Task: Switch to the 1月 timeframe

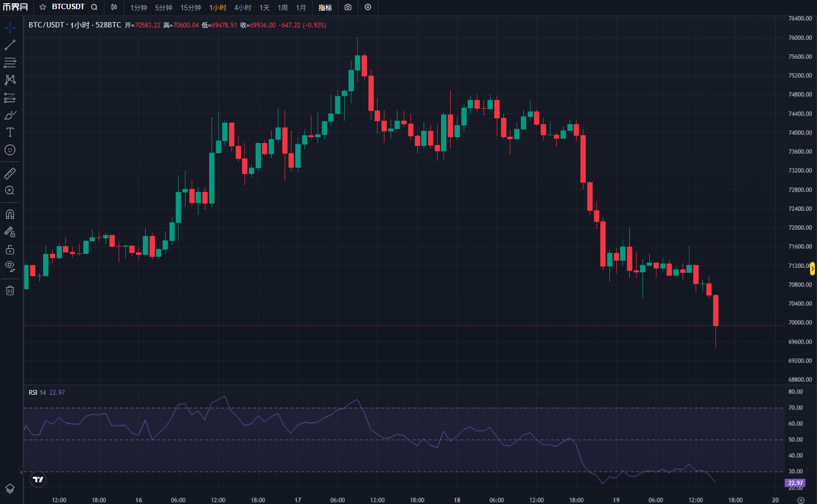Action: tap(301, 8)
